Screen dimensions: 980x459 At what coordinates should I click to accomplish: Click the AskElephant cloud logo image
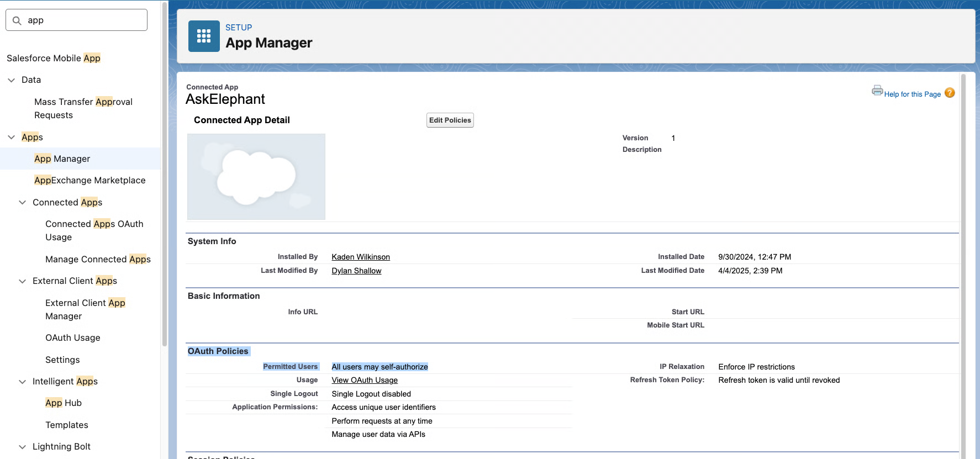(x=256, y=177)
